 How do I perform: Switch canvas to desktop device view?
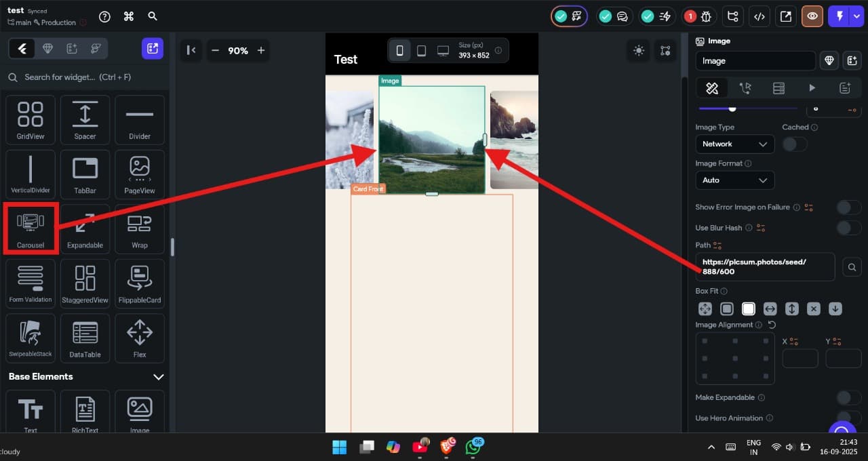pos(443,51)
